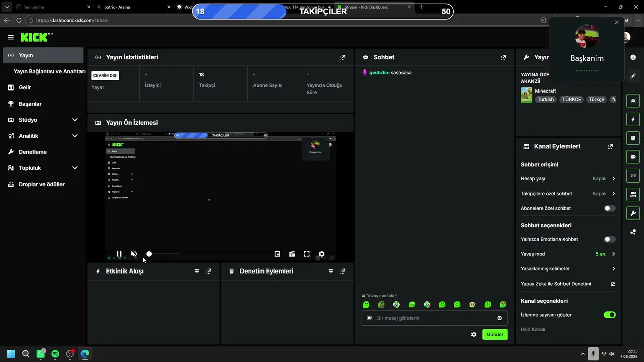Pop out the Denetim Eylemleri panel
Screen dimensions: 644x362
(343, 271)
